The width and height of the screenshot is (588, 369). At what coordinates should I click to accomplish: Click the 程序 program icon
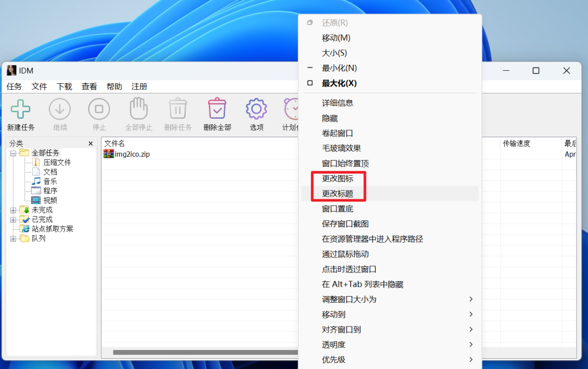point(36,190)
